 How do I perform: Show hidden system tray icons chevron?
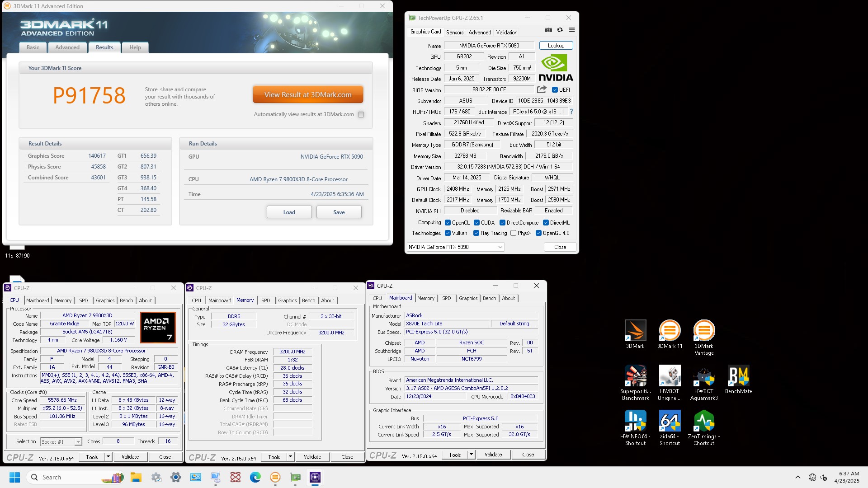coord(798,477)
